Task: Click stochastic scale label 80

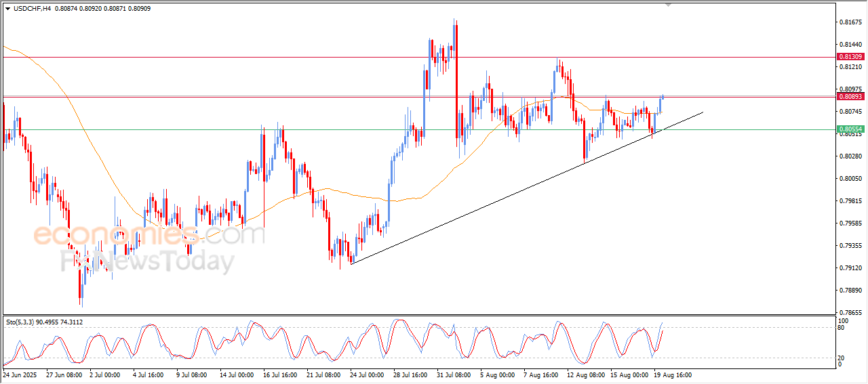Action: pyautogui.click(x=842, y=328)
